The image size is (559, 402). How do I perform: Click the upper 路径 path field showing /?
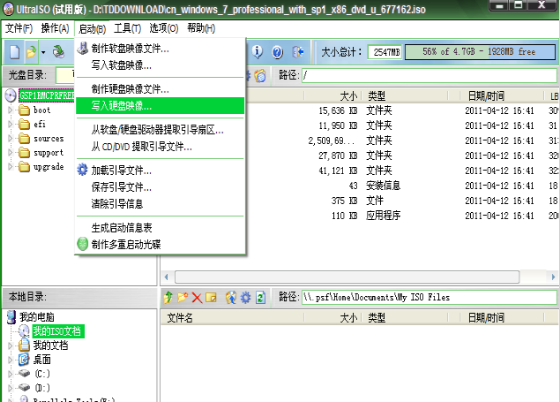point(429,75)
